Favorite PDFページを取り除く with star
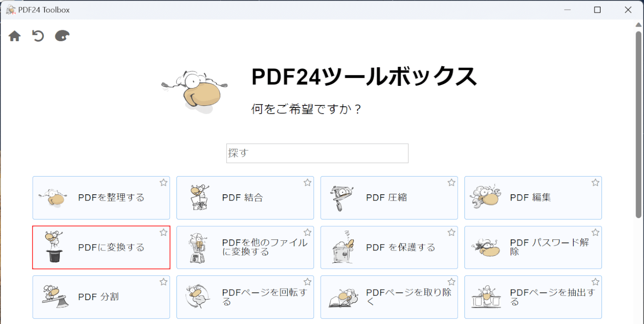The image size is (644, 324). pyautogui.click(x=451, y=282)
